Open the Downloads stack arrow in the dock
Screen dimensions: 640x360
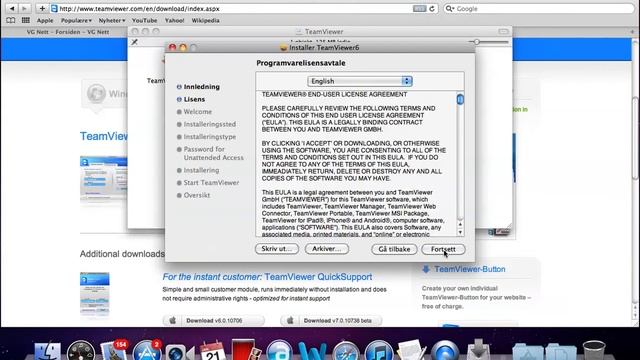pos(479,350)
